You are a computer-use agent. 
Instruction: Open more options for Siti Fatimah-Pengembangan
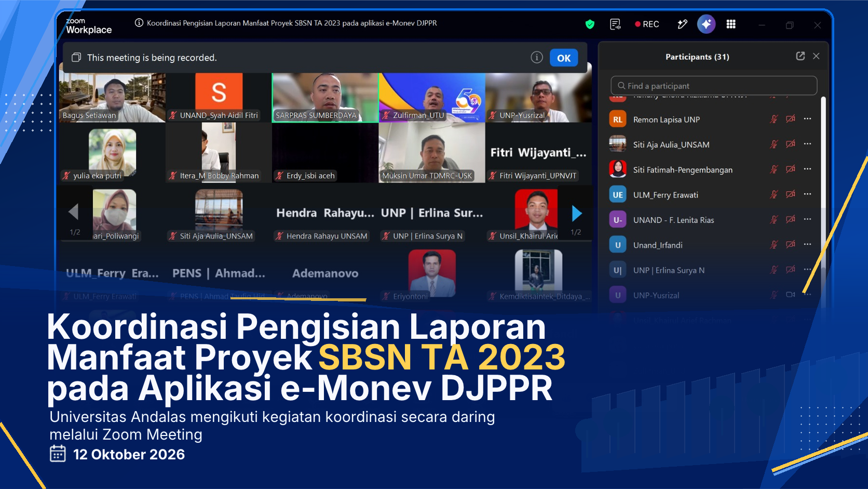point(807,168)
